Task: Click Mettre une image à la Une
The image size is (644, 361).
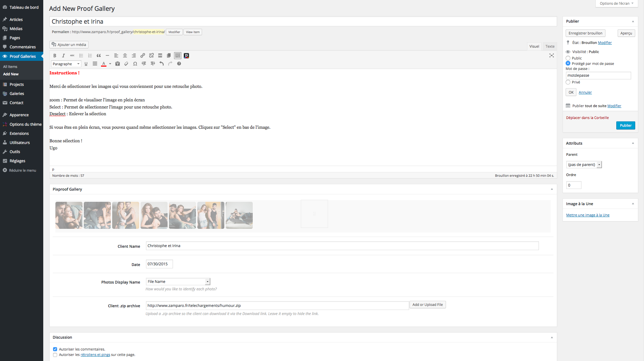Action: (588, 215)
